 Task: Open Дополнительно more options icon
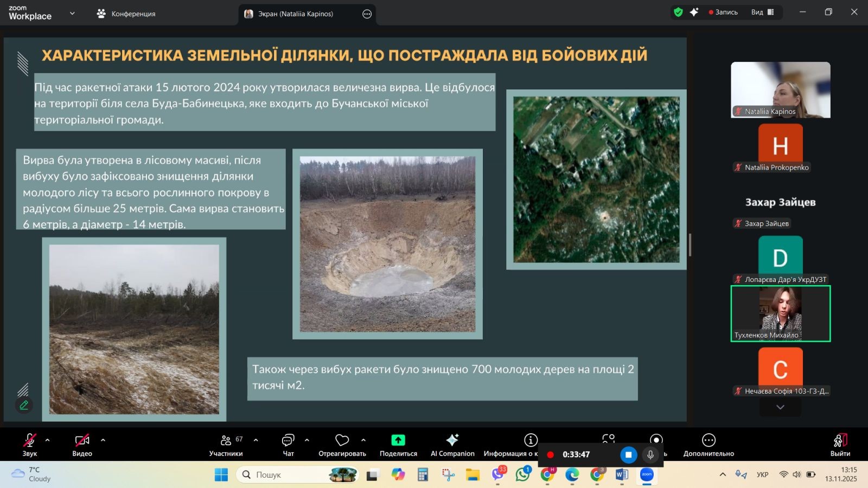click(x=709, y=440)
